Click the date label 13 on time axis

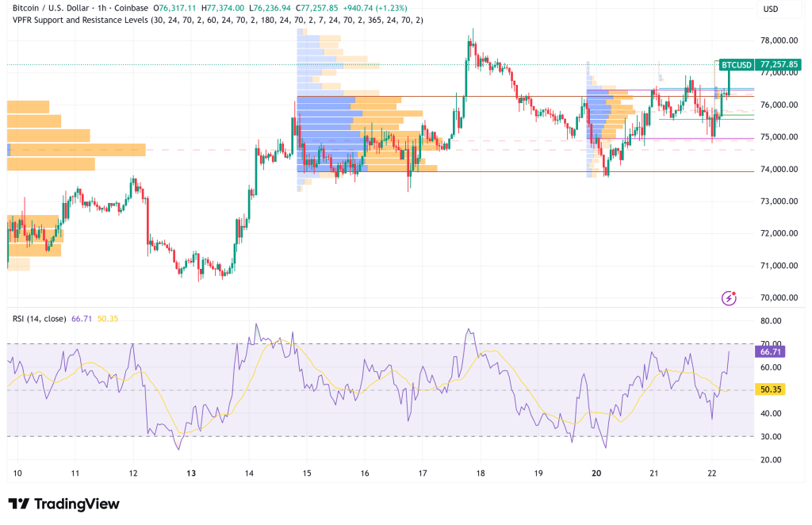(x=191, y=473)
